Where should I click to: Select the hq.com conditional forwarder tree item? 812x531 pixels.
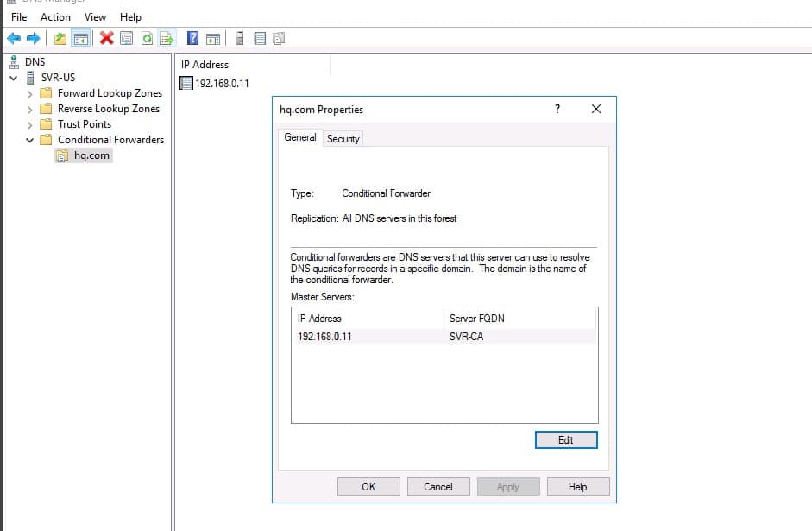coord(91,155)
